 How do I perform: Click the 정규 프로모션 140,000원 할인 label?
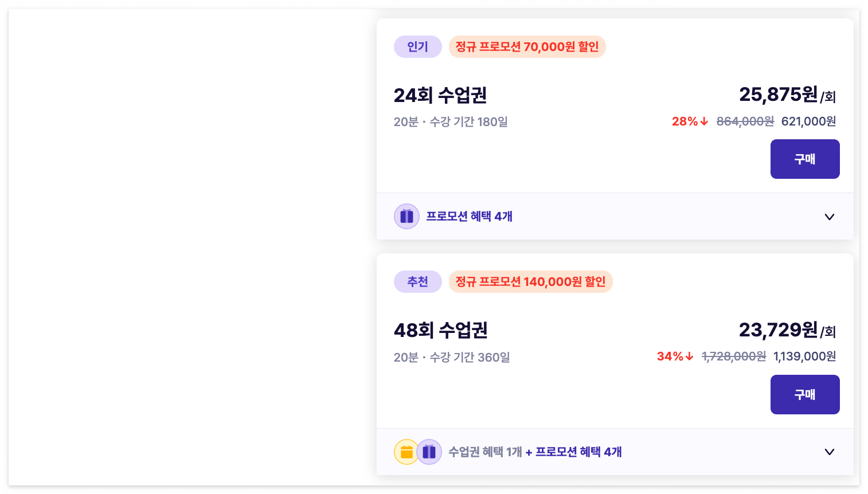click(531, 281)
